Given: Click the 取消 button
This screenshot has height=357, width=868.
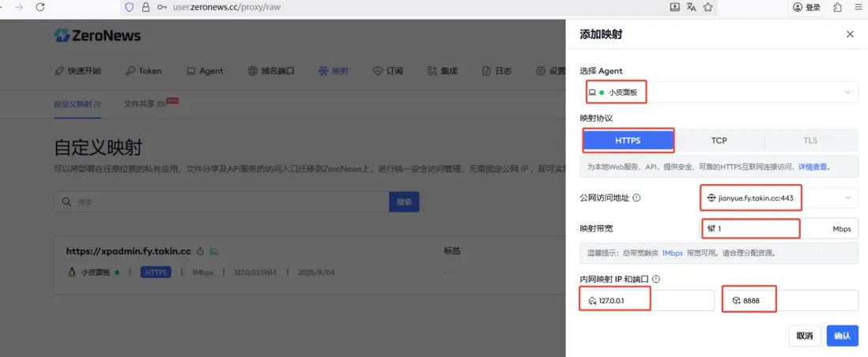Looking at the screenshot, I should [x=805, y=336].
